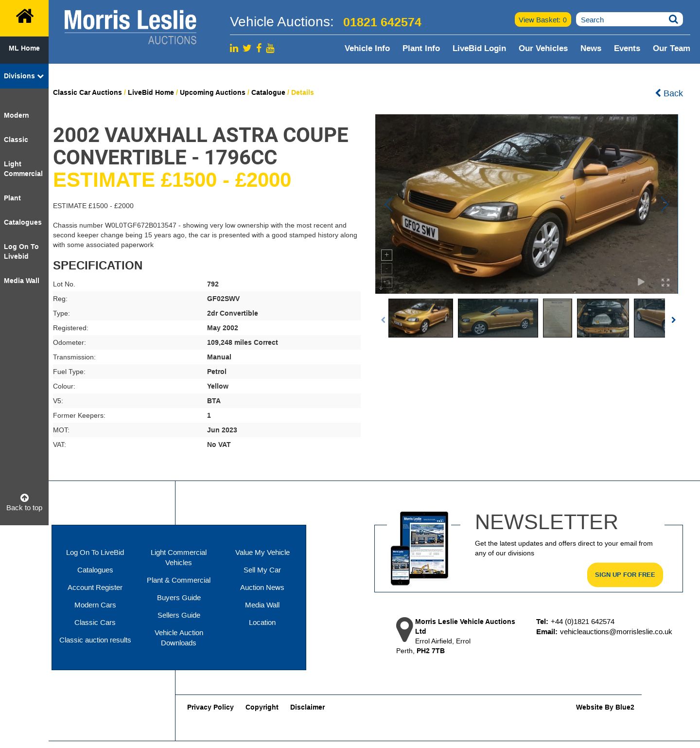Open the LinkedIn social icon
Image resolution: width=700 pixels, height=748 pixels.
[234, 48]
